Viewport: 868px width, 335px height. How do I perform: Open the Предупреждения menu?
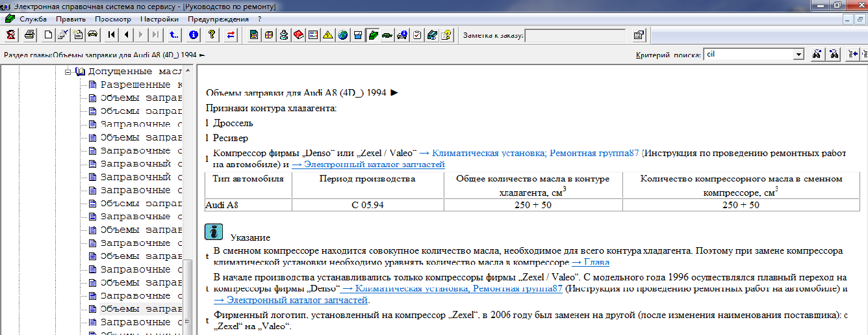click(219, 19)
